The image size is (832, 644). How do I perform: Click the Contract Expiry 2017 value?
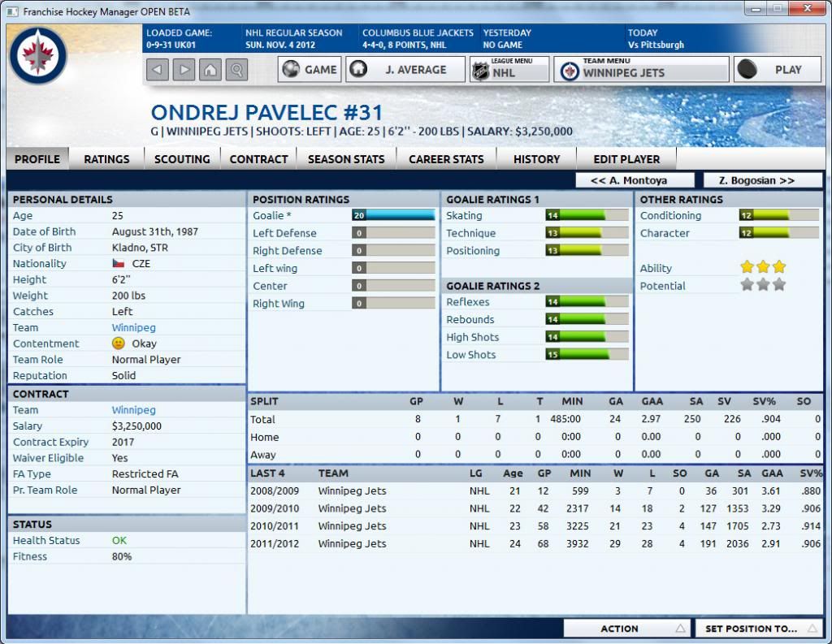point(123,442)
